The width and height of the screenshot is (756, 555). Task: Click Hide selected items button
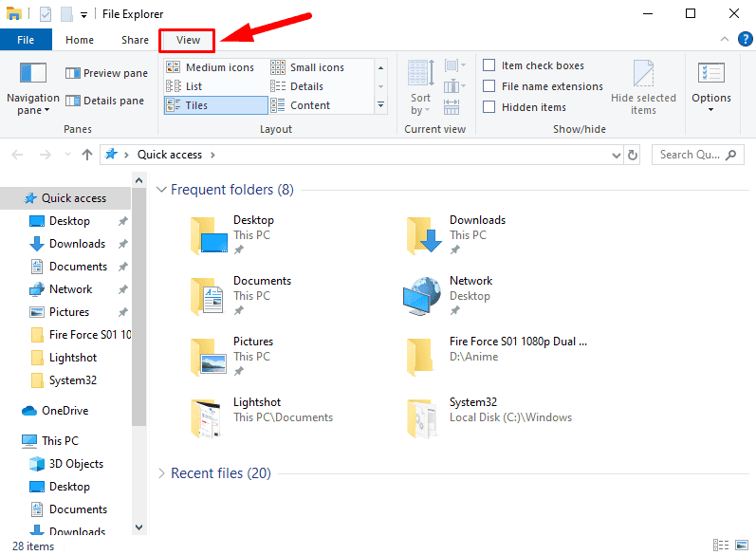643,88
